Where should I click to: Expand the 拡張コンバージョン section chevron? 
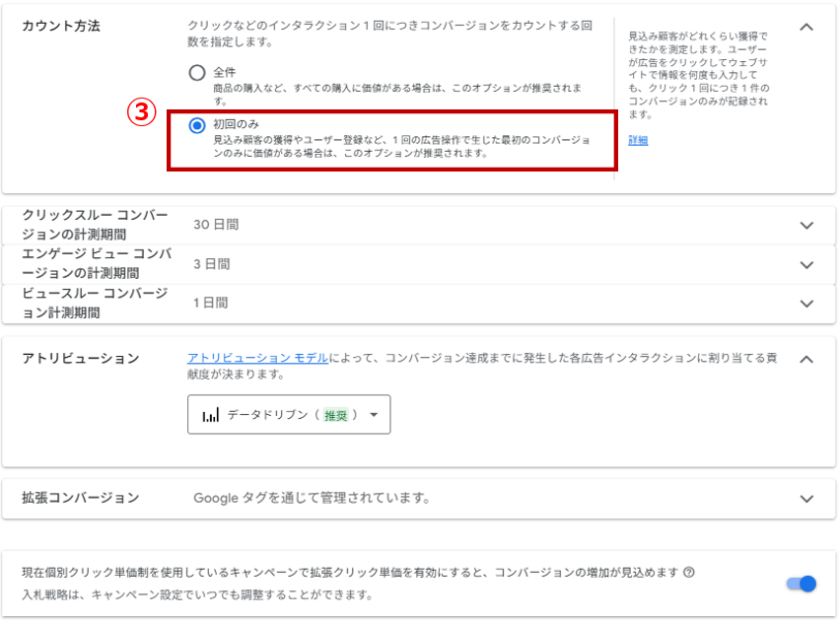tap(806, 499)
